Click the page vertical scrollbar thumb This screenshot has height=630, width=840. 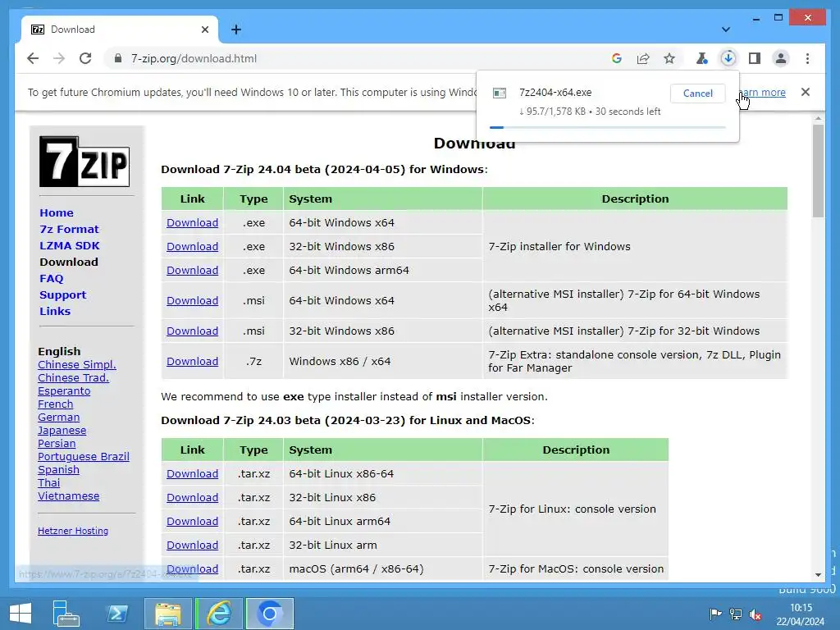(818, 171)
